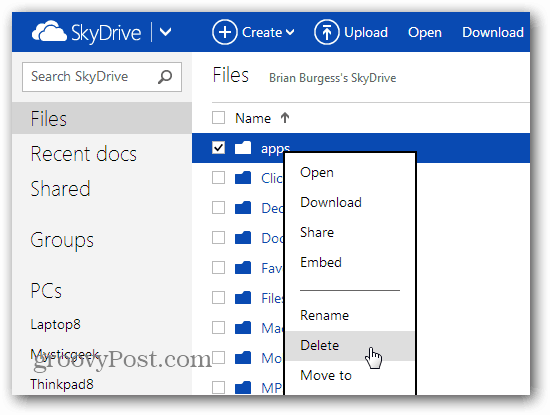Screen dimensions: 550x415
Task: Click folder icon in the MP row
Action: point(243,387)
